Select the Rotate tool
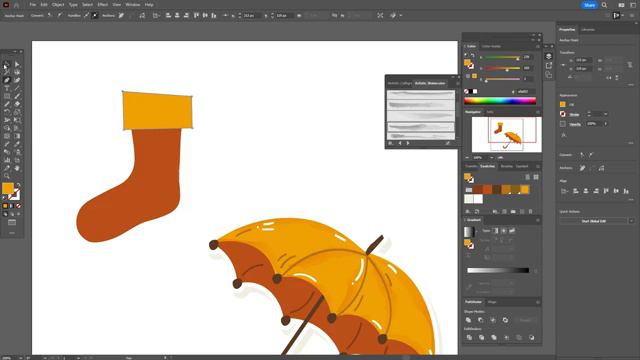The width and height of the screenshot is (640, 360). pos(7,112)
